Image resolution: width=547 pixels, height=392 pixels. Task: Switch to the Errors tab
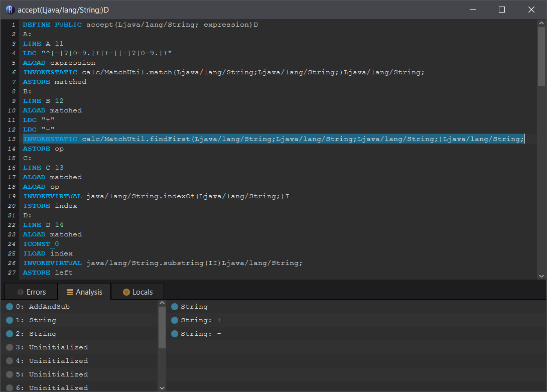[31, 292]
